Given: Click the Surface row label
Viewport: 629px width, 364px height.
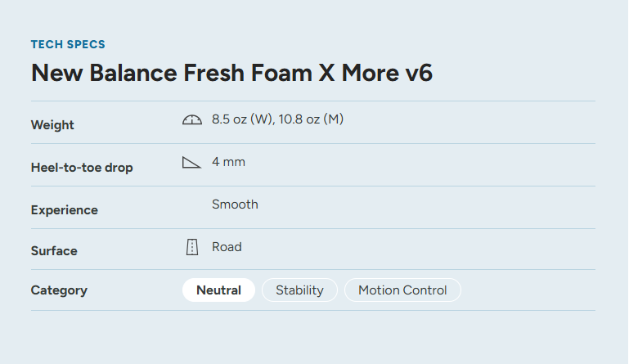Looking at the screenshot, I should (54, 251).
